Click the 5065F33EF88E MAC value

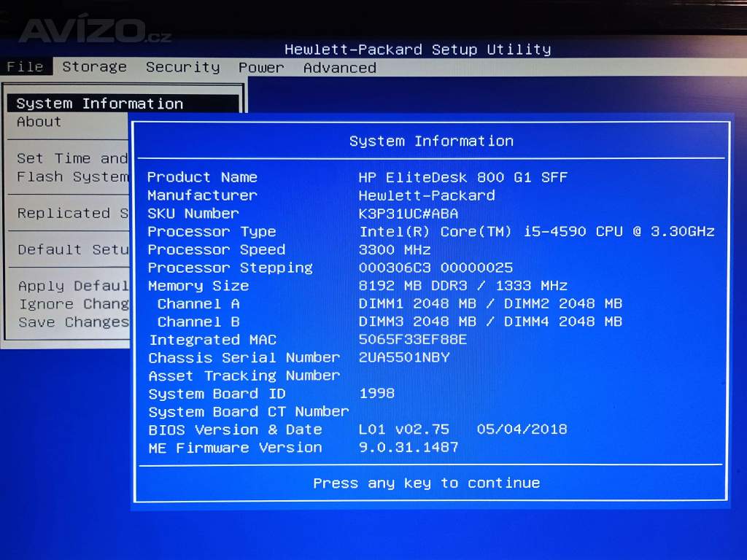413,340
